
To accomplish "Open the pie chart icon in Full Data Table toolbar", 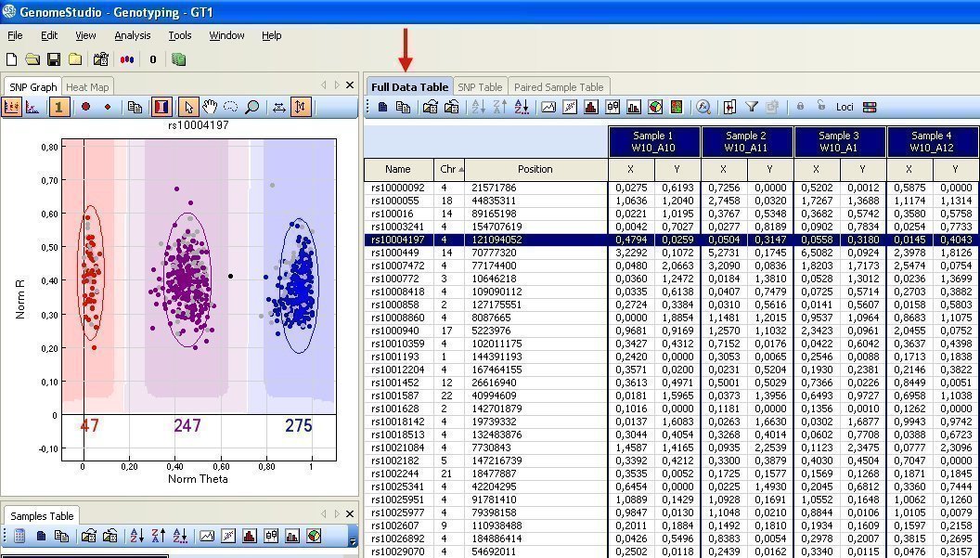I will 655,107.
